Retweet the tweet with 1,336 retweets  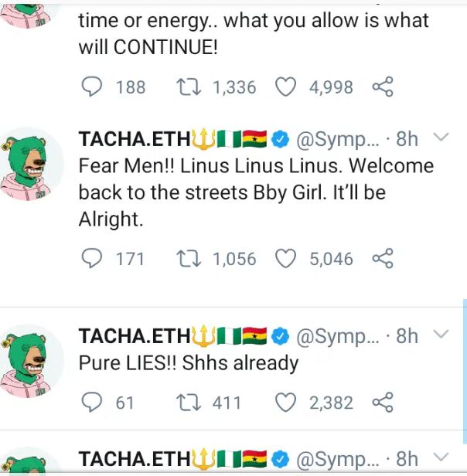pyautogui.click(x=188, y=87)
